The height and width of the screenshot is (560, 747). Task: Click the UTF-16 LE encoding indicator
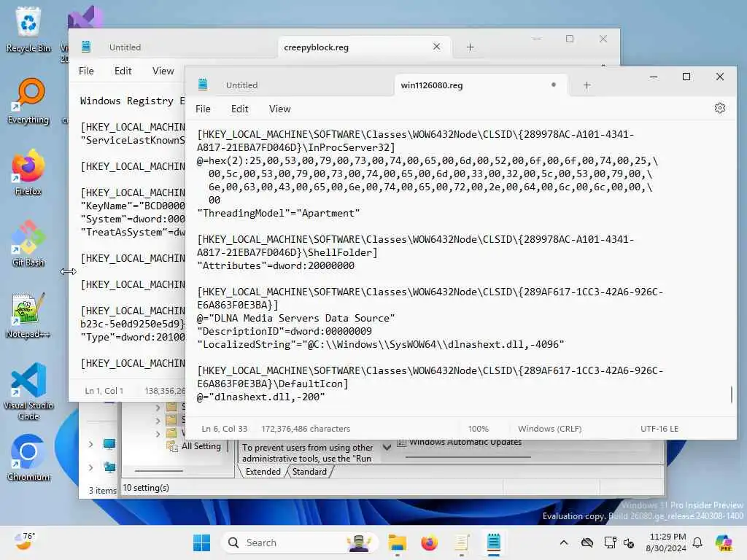pos(659,429)
